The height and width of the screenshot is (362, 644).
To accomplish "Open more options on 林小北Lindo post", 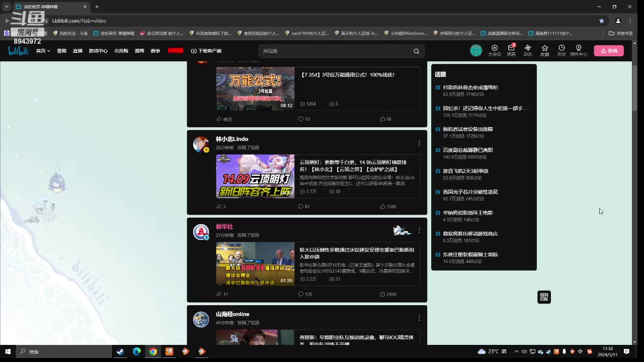I will [419, 143].
